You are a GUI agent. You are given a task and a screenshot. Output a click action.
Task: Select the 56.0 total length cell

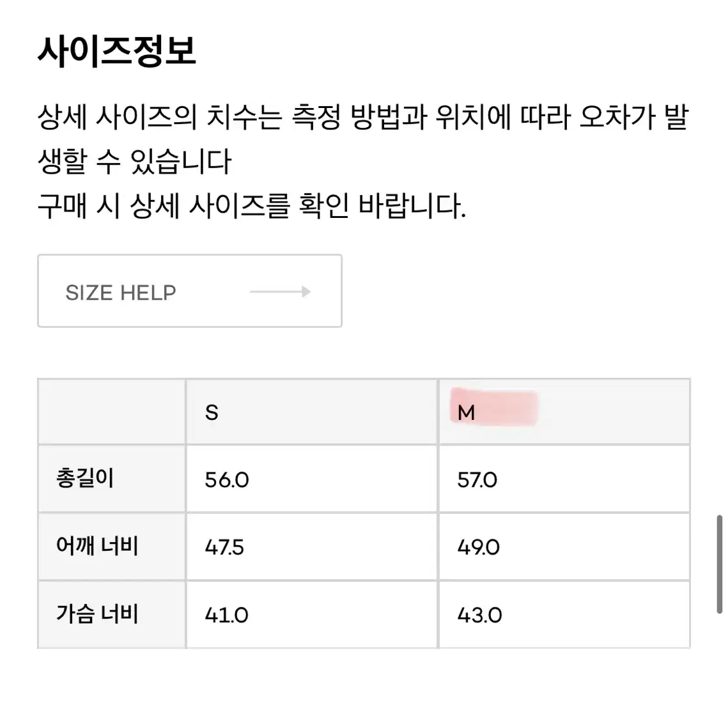311,479
